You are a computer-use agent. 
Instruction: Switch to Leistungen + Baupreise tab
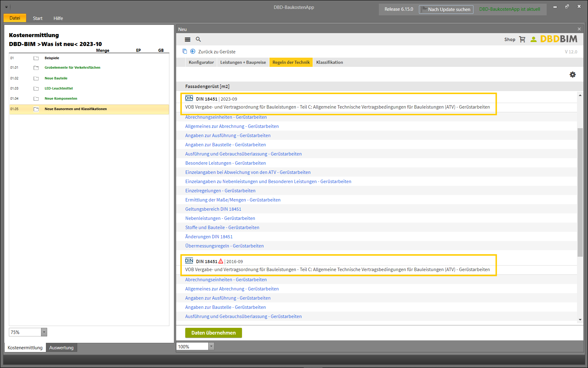243,62
